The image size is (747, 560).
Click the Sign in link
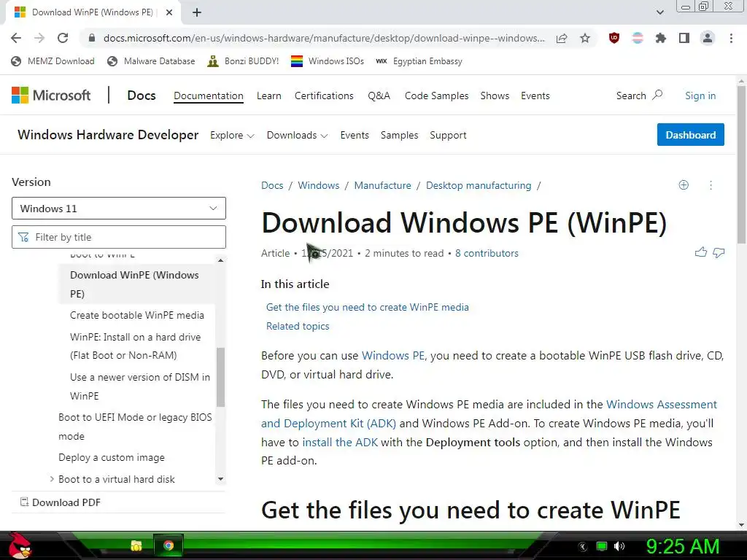700,96
